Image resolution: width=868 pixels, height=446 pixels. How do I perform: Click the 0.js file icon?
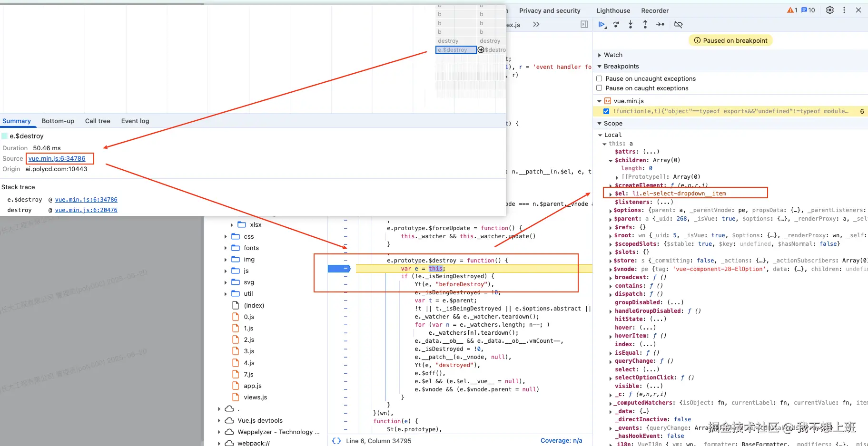pyautogui.click(x=236, y=317)
